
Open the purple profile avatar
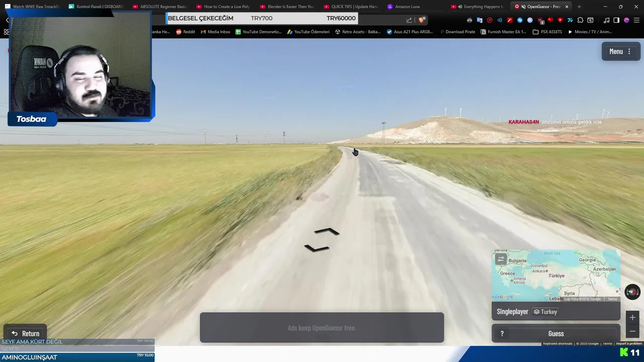(x=626, y=20)
